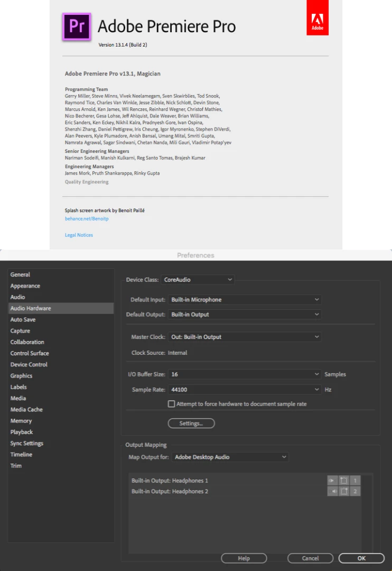
Task: Click right speaker icon for Headphones 2
Action: click(332, 491)
